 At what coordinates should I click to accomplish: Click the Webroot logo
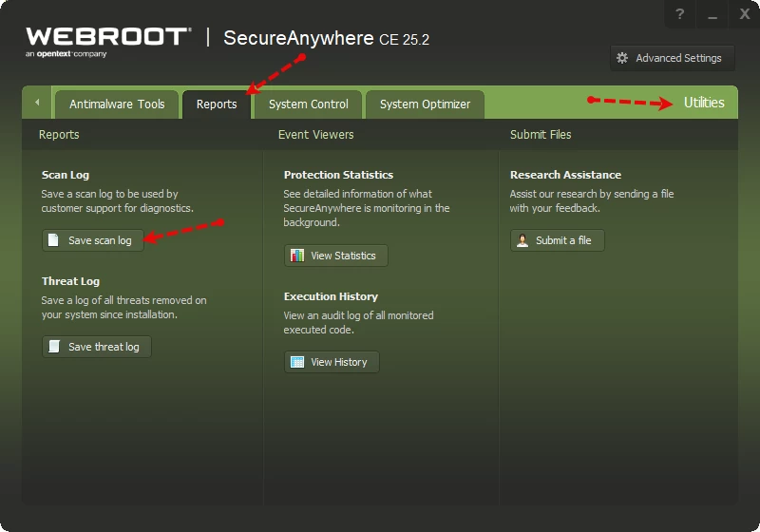point(108,42)
